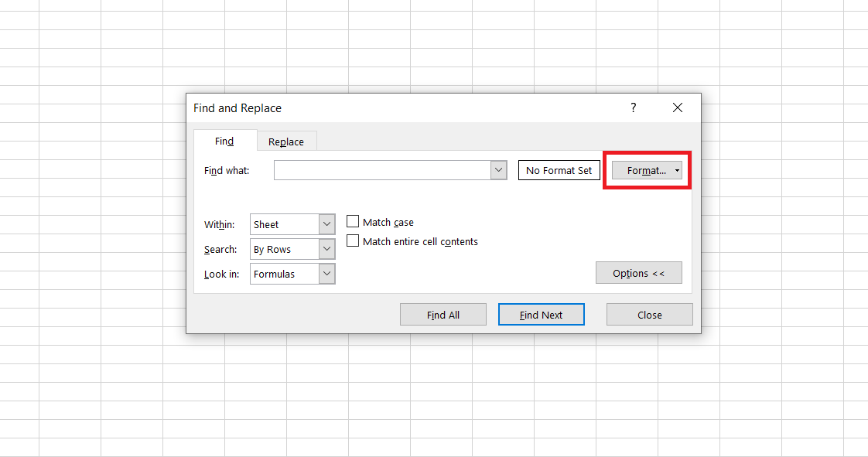
Task: Open the Look in dropdown showing Formulas
Action: 293,274
